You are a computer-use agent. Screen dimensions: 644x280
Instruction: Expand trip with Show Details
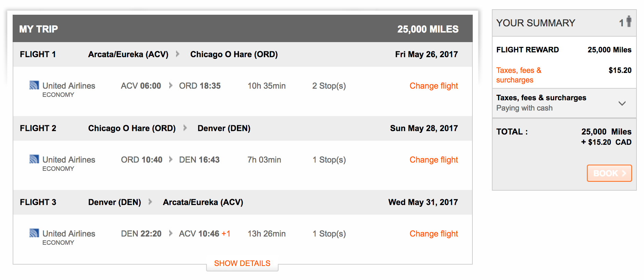pos(242,263)
